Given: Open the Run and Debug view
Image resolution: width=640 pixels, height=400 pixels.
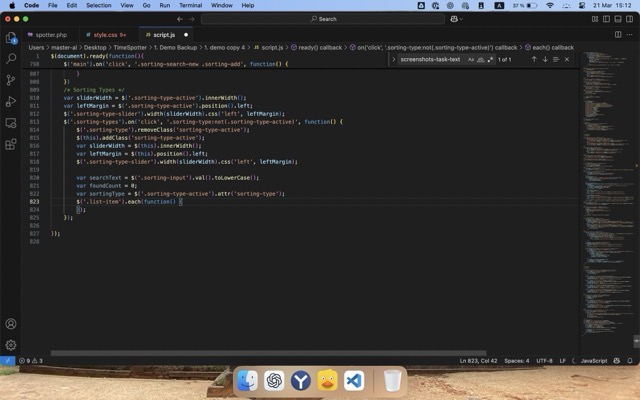Looking at the screenshot, I should pos(11,101).
